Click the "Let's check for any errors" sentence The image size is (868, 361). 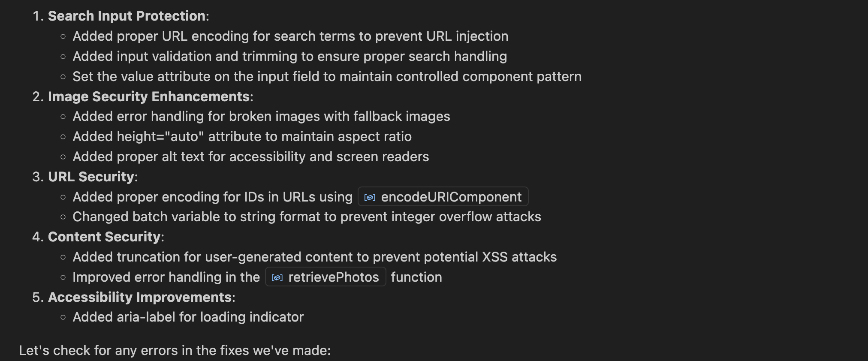(175, 350)
